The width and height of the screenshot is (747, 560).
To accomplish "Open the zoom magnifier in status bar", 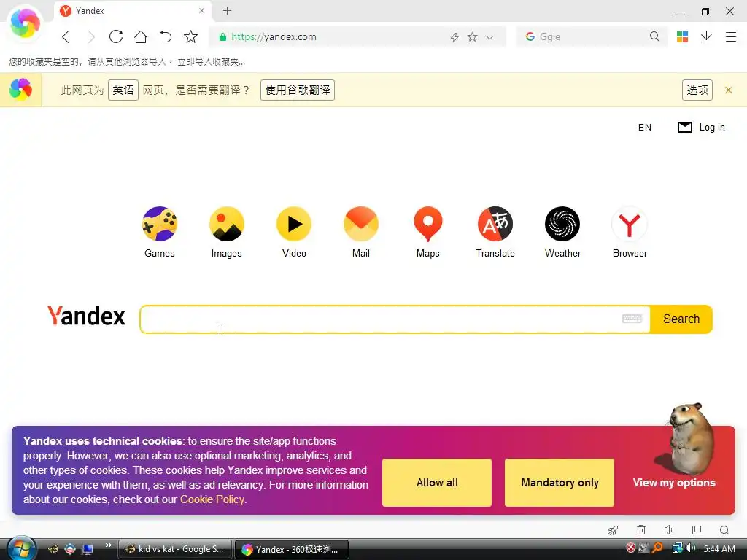I will pos(724,530).
